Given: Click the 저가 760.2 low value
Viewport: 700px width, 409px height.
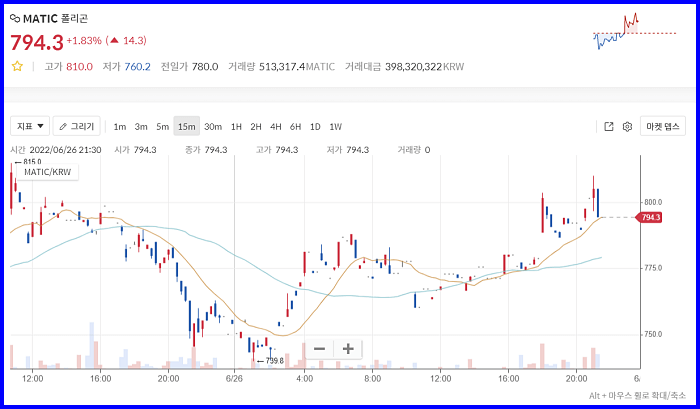Looking at the screenshot, I should click(x=126, y=67).
